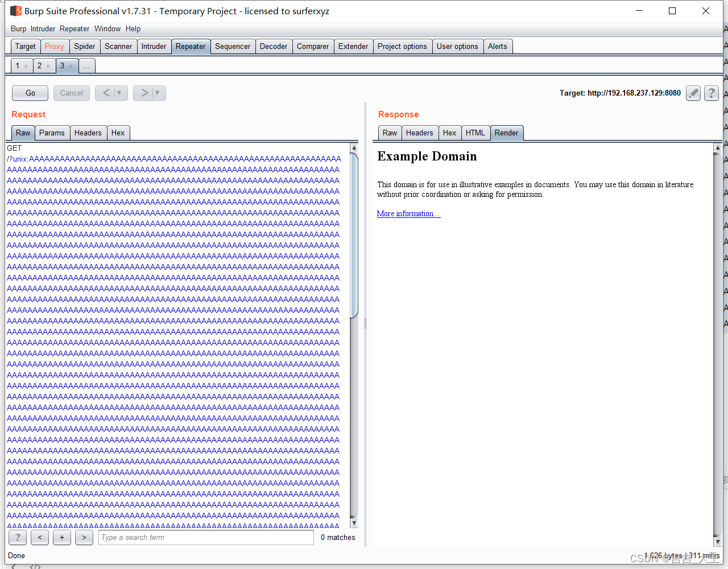
Task: Click the search help question mark icon
Action: pyautogui.click(x=17, y=537)
